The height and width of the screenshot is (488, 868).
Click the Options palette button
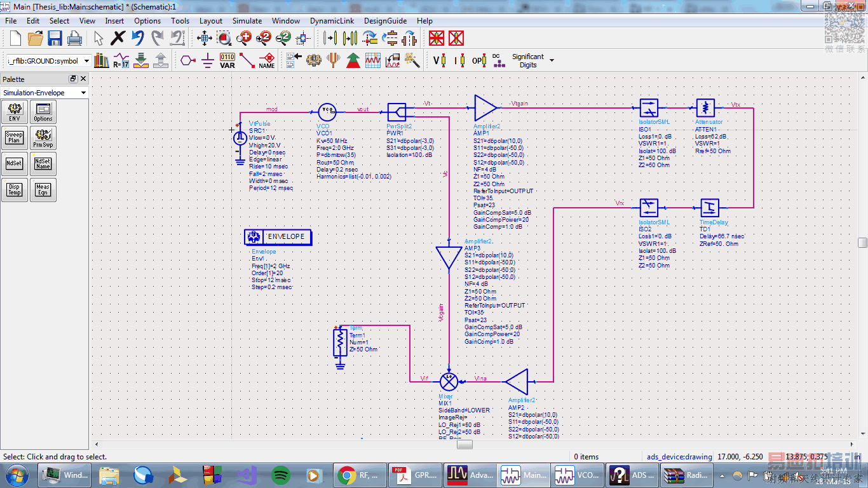[x=43, y=112]
